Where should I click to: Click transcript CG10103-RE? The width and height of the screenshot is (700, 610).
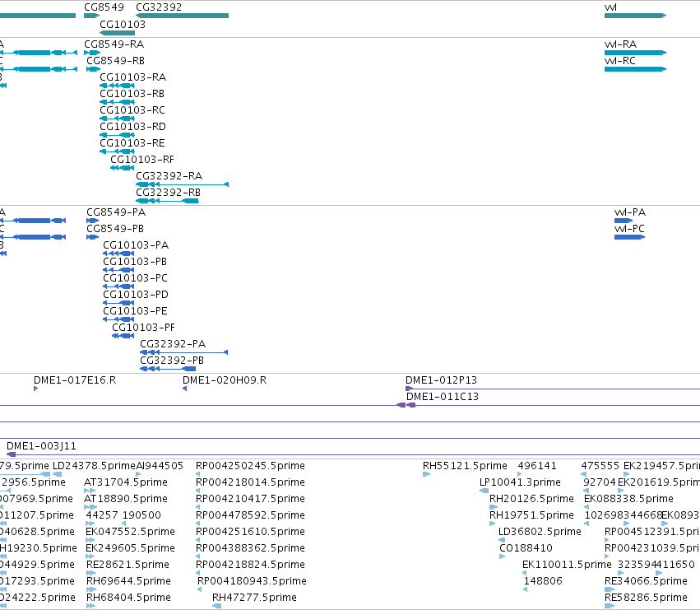pos(132,143)
